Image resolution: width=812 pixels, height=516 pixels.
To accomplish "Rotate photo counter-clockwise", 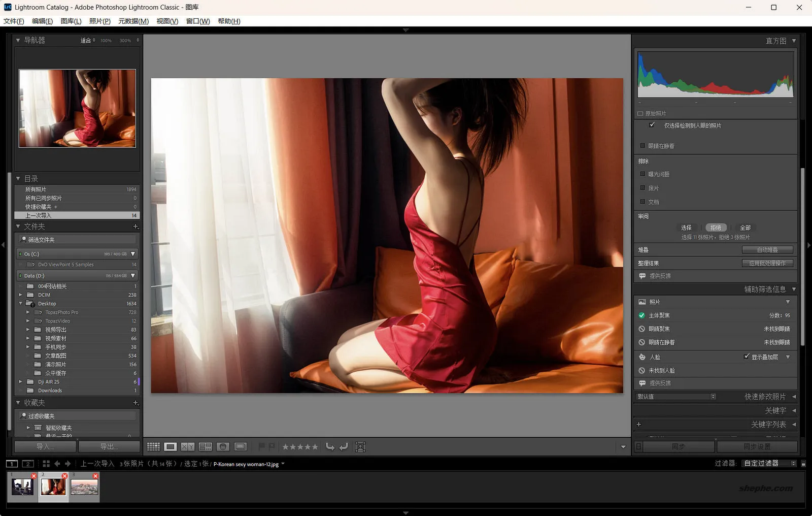I will tap(330, 447).
